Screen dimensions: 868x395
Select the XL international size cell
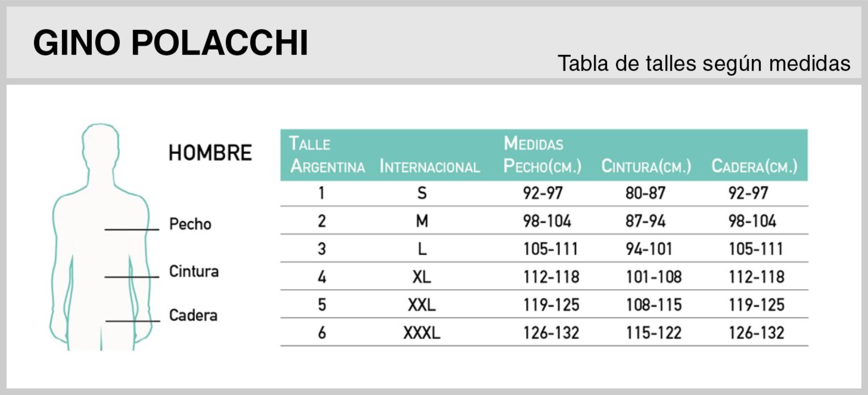(421, 277)
